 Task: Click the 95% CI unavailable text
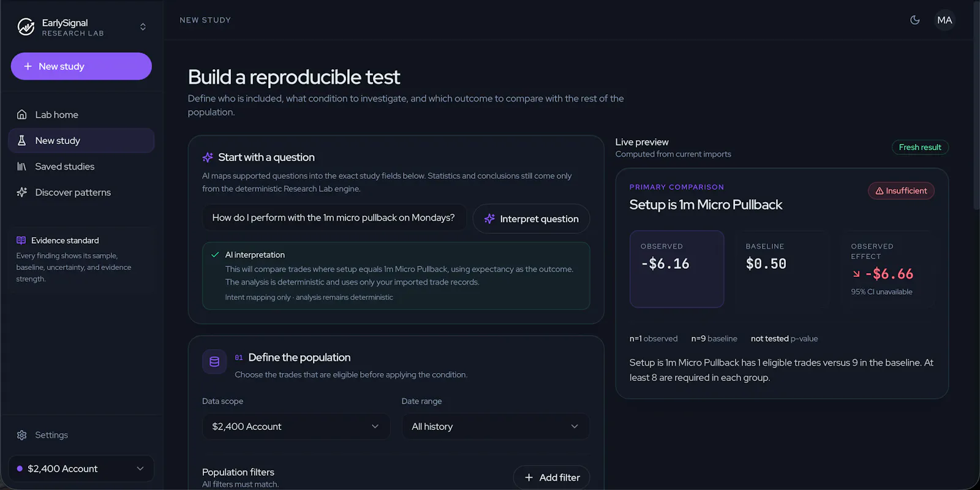[x=881, y=292]
